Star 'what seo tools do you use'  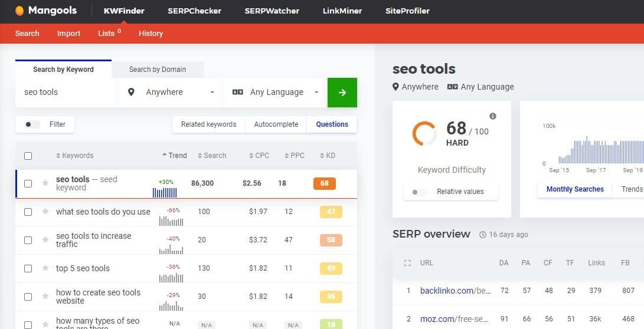point(45,212)
